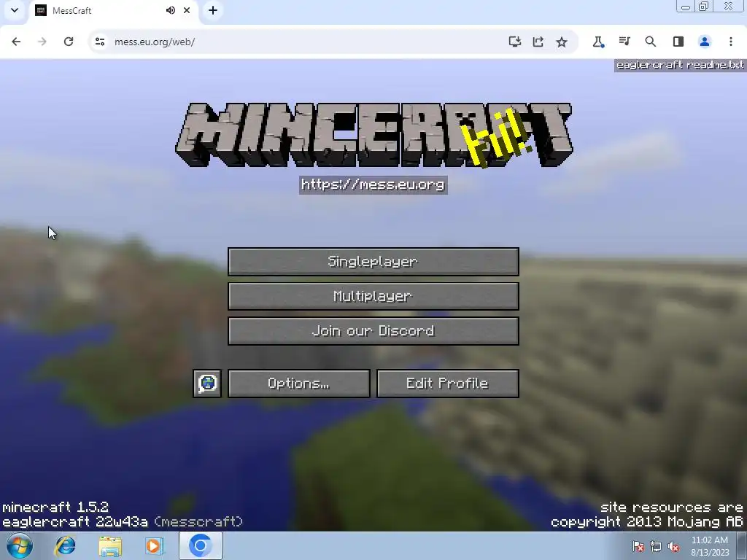The image size is (747, 560).
Task: Click the Minecraft title logo
Action: [x=374, y=135]
